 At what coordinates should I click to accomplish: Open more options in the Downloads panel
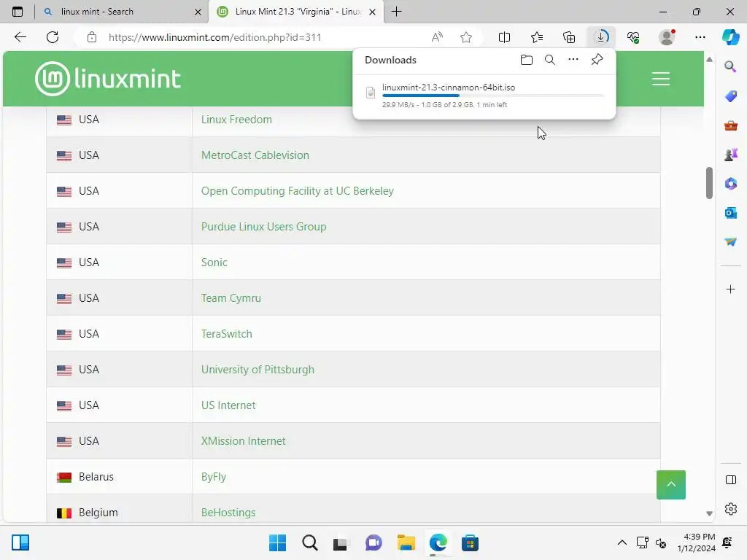coord(573,60)
